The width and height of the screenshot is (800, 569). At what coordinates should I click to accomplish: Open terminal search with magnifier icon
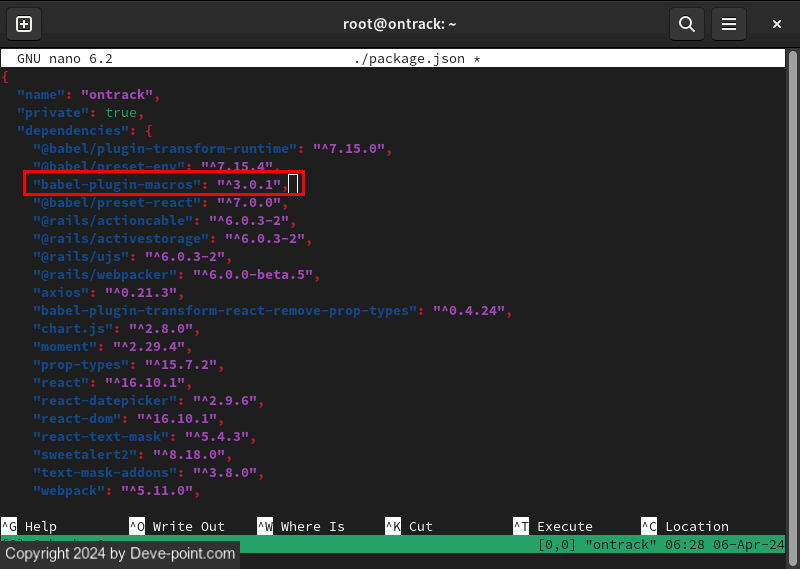pos(686,24)
